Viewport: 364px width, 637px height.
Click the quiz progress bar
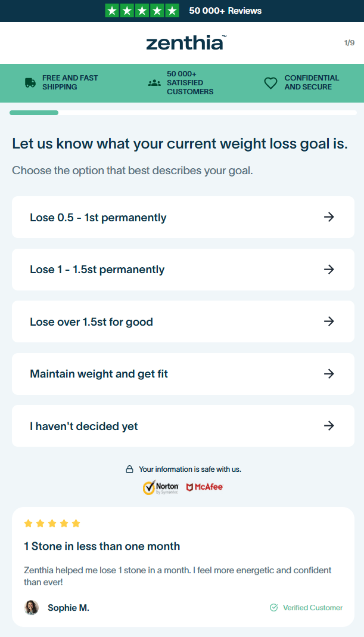coord(183,113)
